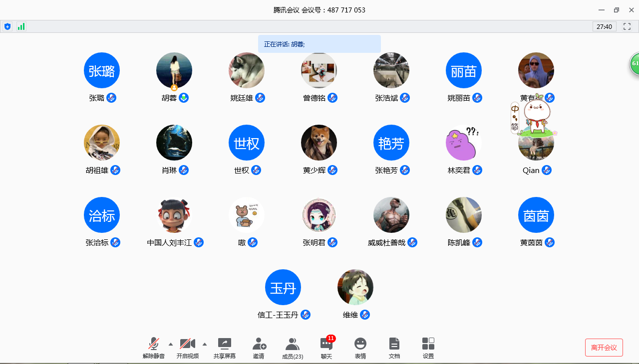Select 曾德铭 avatar photo
639x364 pixels.
[319, 70]
